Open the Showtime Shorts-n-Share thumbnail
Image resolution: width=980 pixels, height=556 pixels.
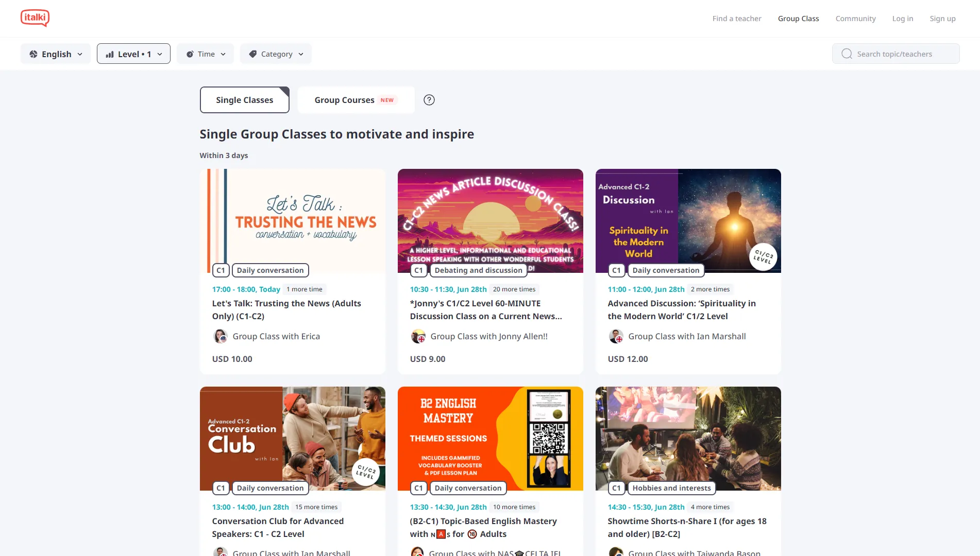[688, 439]
